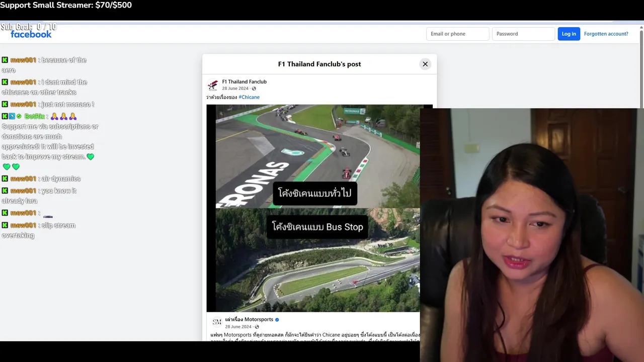
Task: Click mew001 message 'just not monaco !'
Action: (x=48, y=104)
